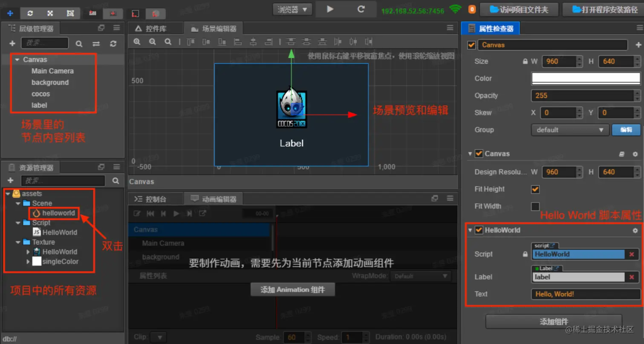
Task: Toggle the Canvas node active checkbox
Action: click(471, 45)
